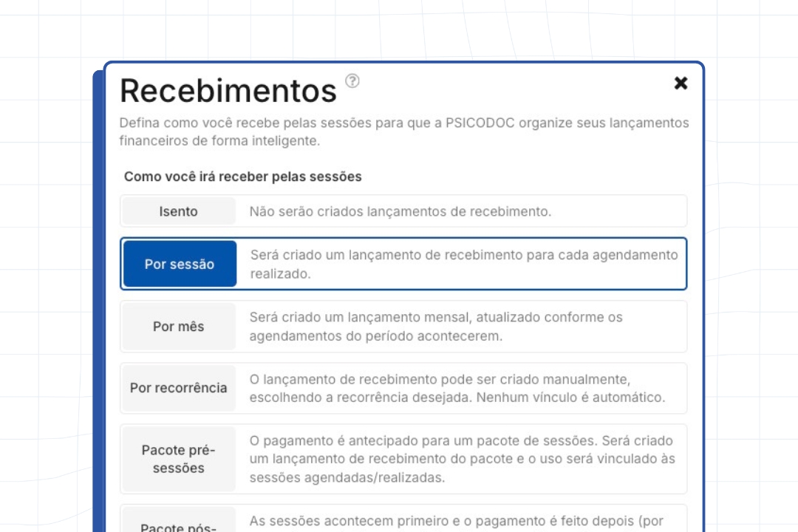This screenshot has height=532, width=798.
Task: Select the Por mês option
Action: coord(179,327)
